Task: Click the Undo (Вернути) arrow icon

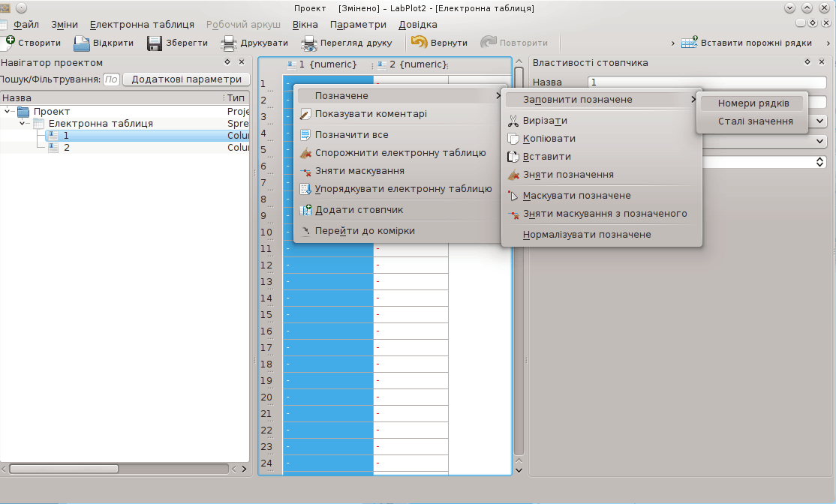Action: (x=420, y=43)
